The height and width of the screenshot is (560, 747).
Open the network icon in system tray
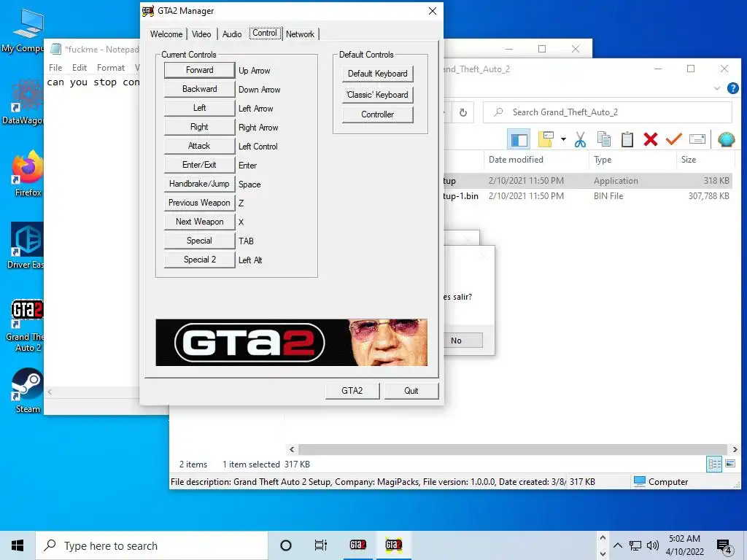635,545
